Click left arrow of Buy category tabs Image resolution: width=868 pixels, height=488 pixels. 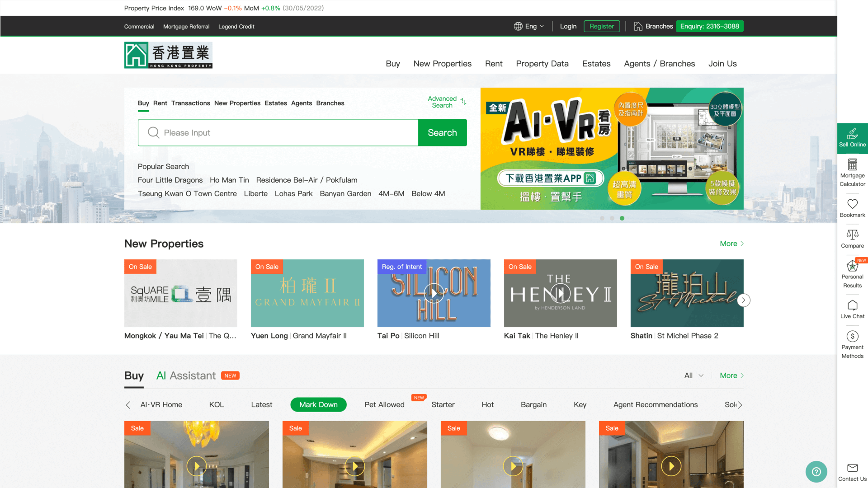tap(128, 405)
